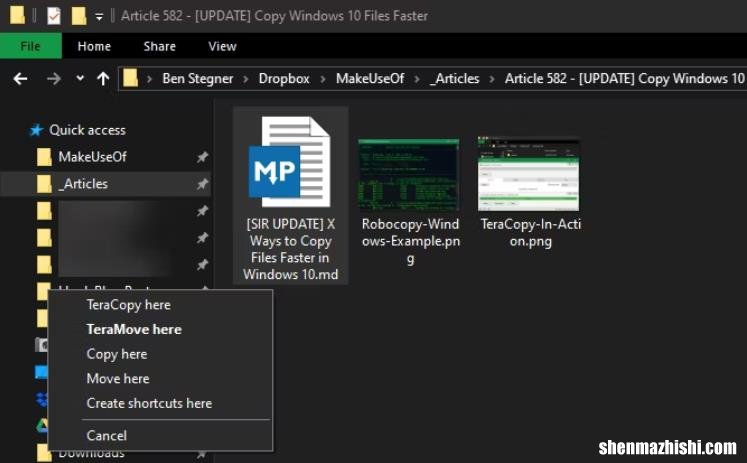Click the title bar folder icon
Viewport: 747px width, 463px height.
17,15
